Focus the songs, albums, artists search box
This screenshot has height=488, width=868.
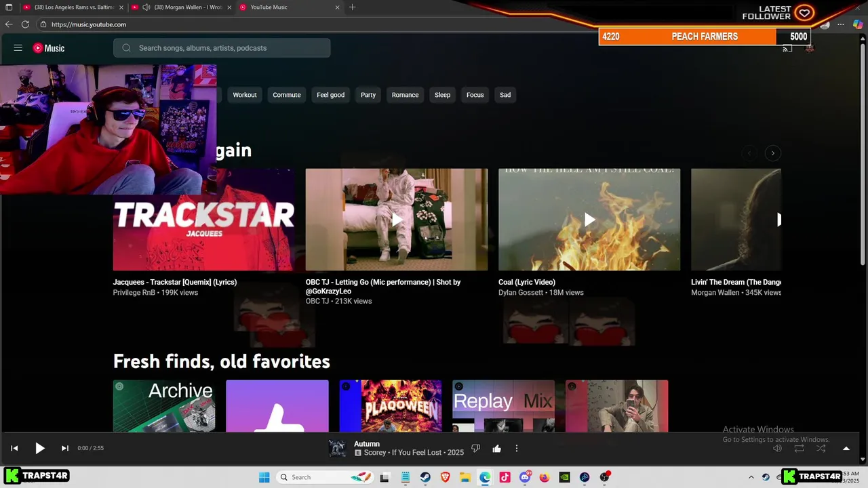pyautogui.click(x=222, y=48)
